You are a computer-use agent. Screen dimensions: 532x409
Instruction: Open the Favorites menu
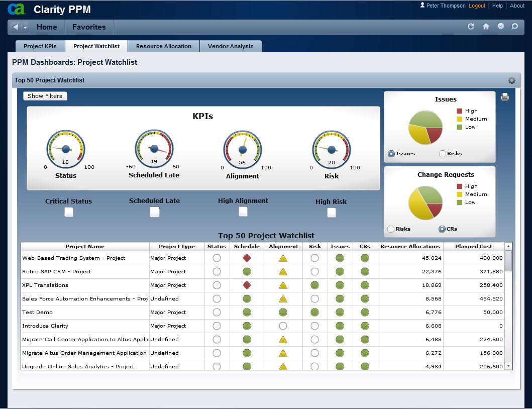(x=89, y=27)
